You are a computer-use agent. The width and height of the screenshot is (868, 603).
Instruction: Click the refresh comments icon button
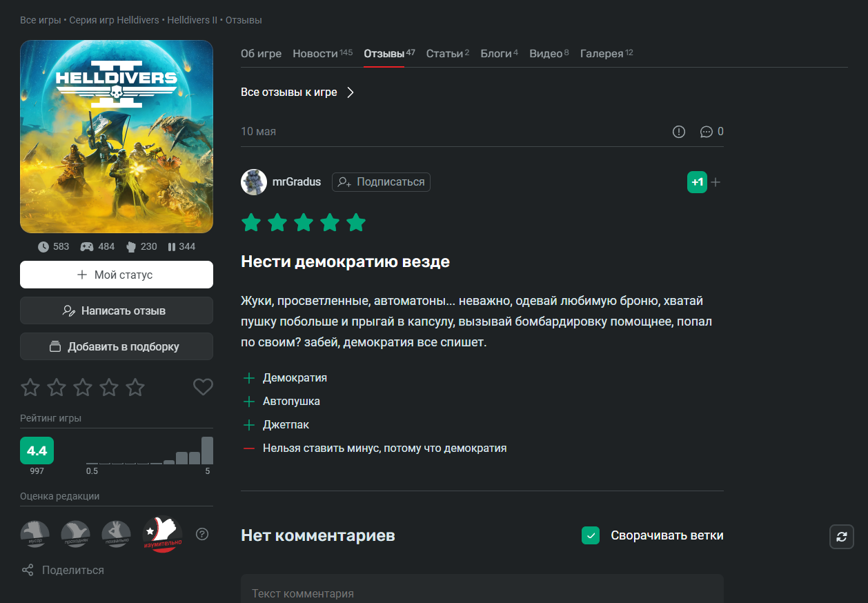(x=841, y=537)
